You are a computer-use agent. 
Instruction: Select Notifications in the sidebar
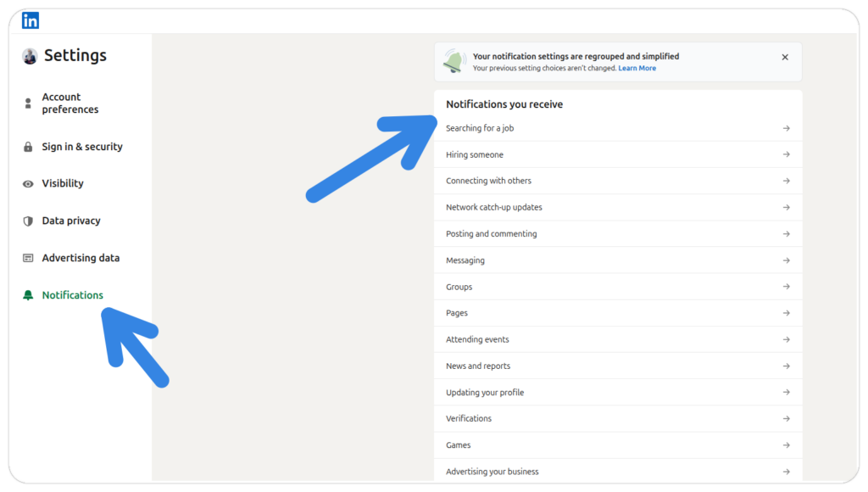coord(73,295)
